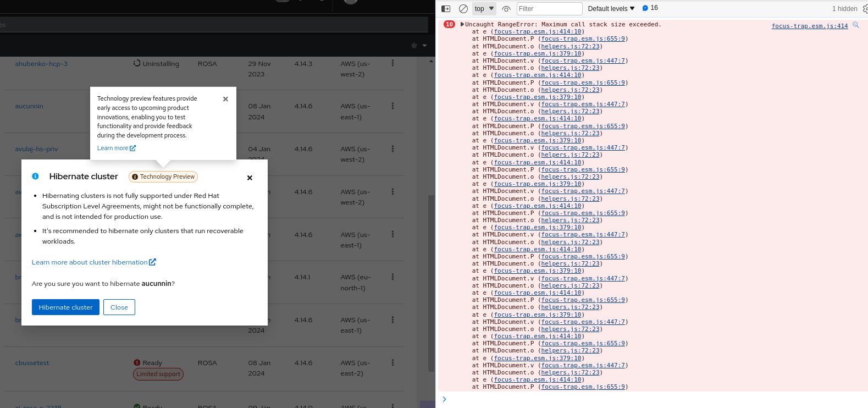This screenshot has height=408, width=868.
Task: Open 'Learn more about cluster hibernation' link
Action: [x=94, y=262]
